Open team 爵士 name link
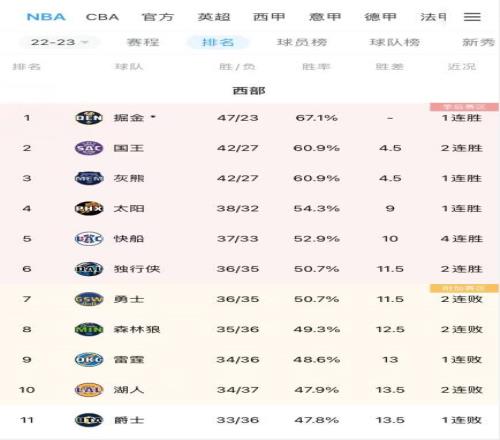 (x=129, y=420)
